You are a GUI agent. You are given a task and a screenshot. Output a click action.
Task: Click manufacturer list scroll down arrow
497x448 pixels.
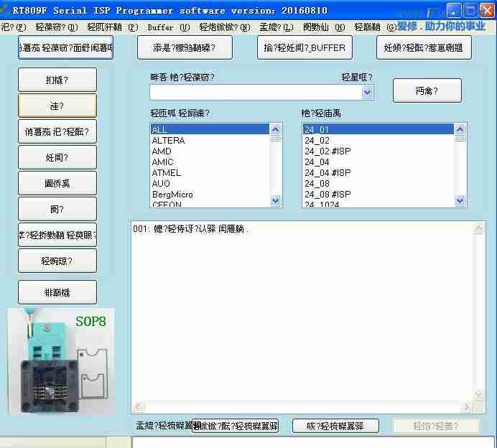(x=275, y=200)
